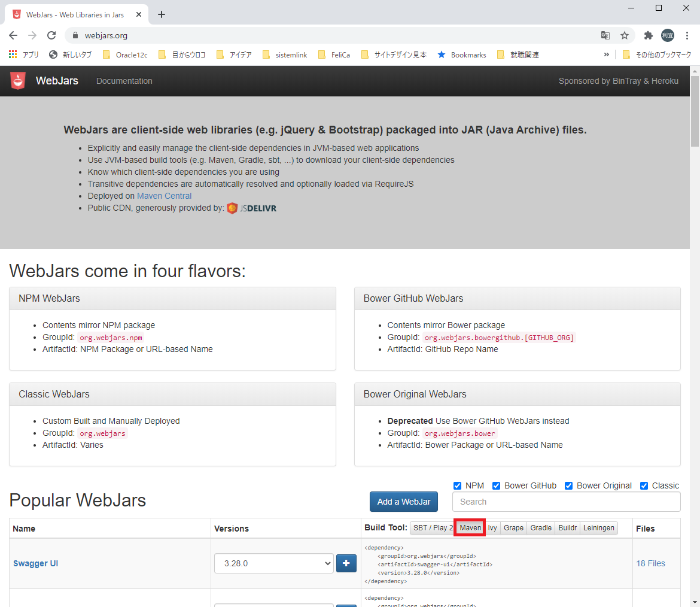The height and width of the screenshot is (607, 700).
Task: Click the page vertical scrollbar thumb
Action: tap(695, 111)
